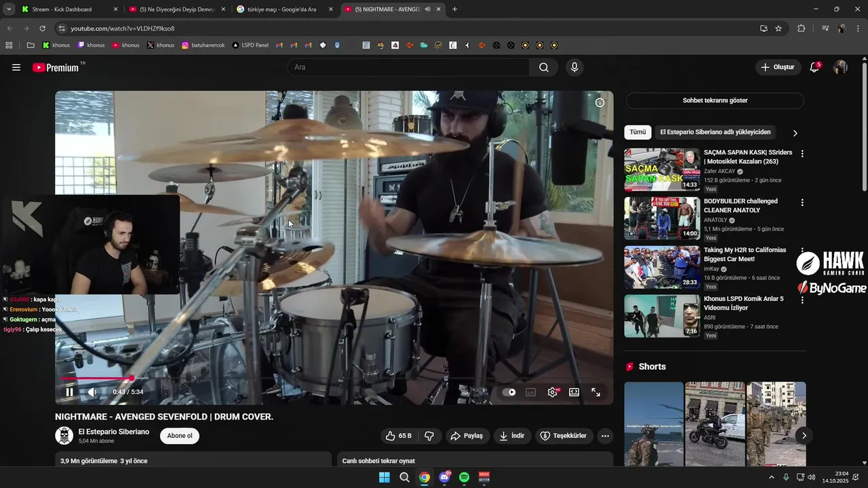This screenshot has height=488, width=868.
Task: Open Kick 'khonus' bookmark
Action: 56,45
